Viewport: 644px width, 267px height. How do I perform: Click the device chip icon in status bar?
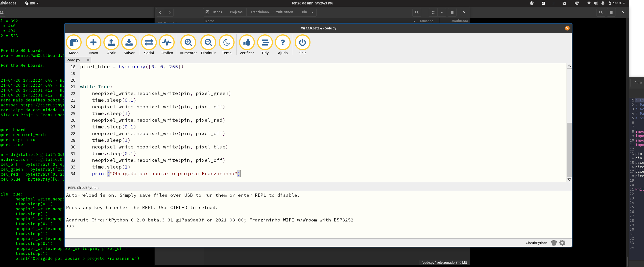(554, 243)
